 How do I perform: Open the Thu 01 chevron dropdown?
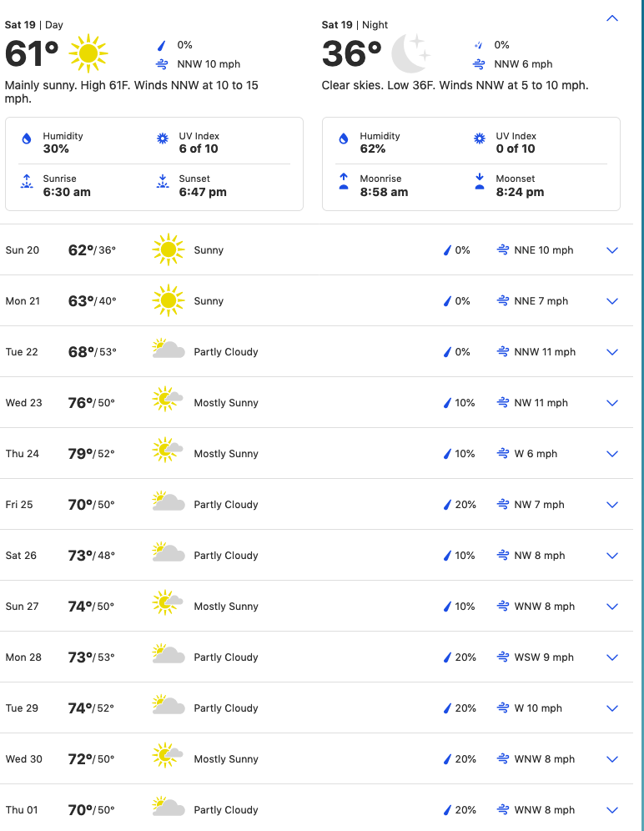(612, 810)
